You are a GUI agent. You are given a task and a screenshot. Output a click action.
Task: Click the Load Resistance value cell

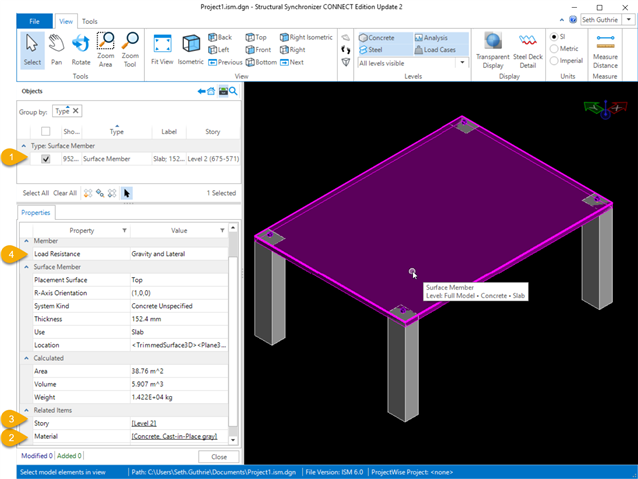(x=179, y=254)
